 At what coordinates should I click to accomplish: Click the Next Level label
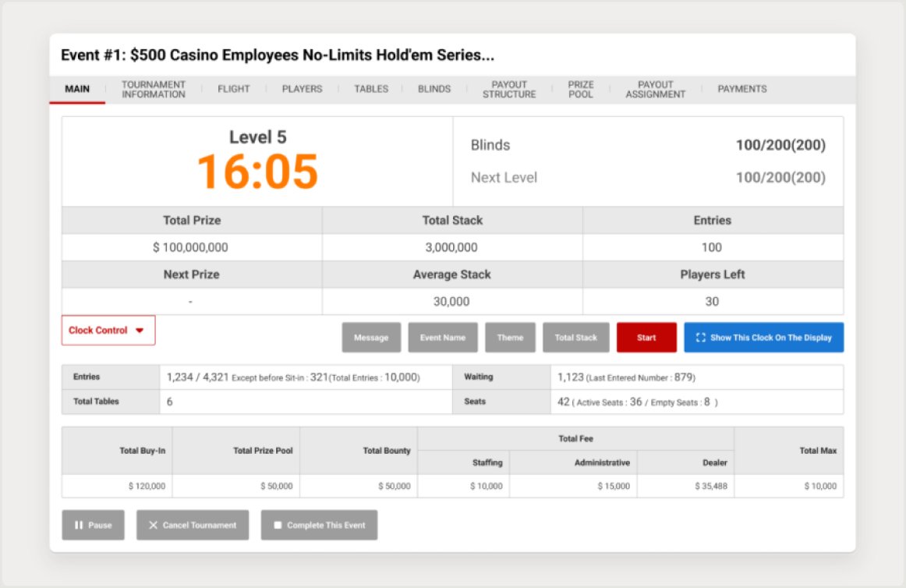(504, 178)
